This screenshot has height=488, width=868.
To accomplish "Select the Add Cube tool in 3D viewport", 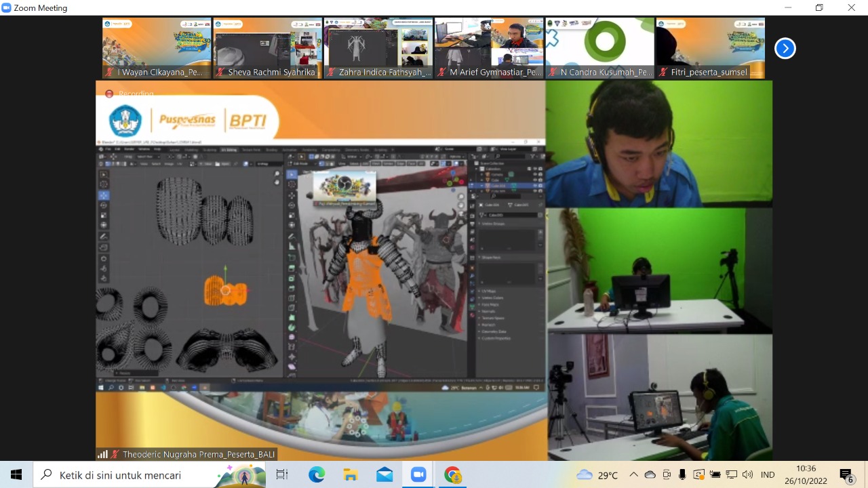I will click(292, 258).
